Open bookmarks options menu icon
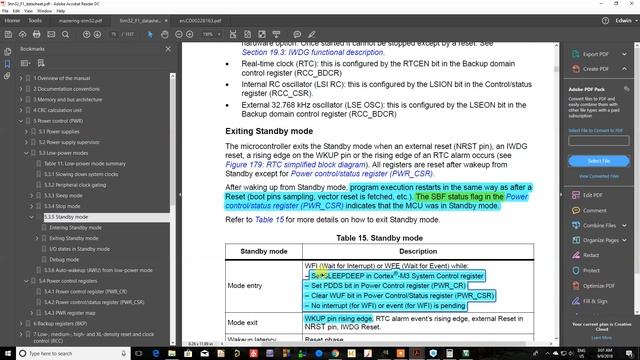Viewport: 640px width, 360px height. [x=25, y=63]
